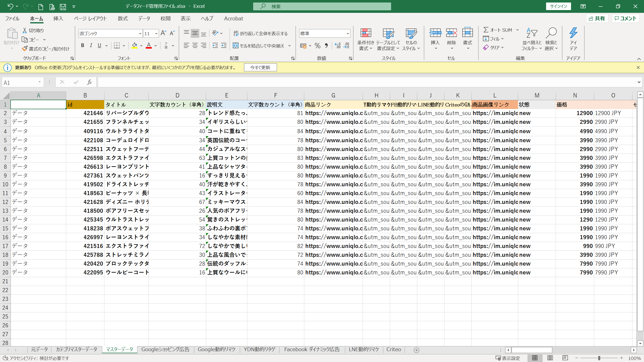Open Conditional Formatting (条件付き書式)
The image size is (644, 362).
[366, 39]
